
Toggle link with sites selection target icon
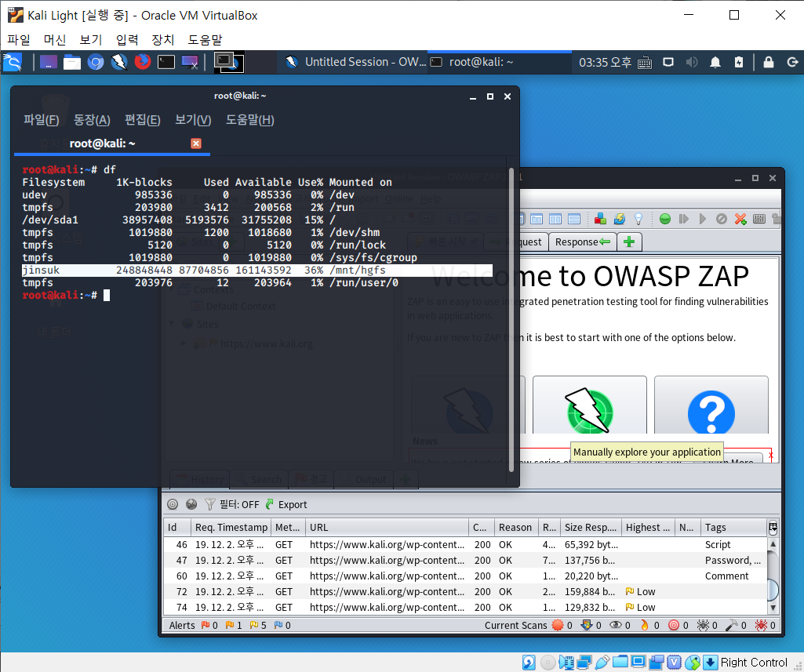(x=173, y=504)
